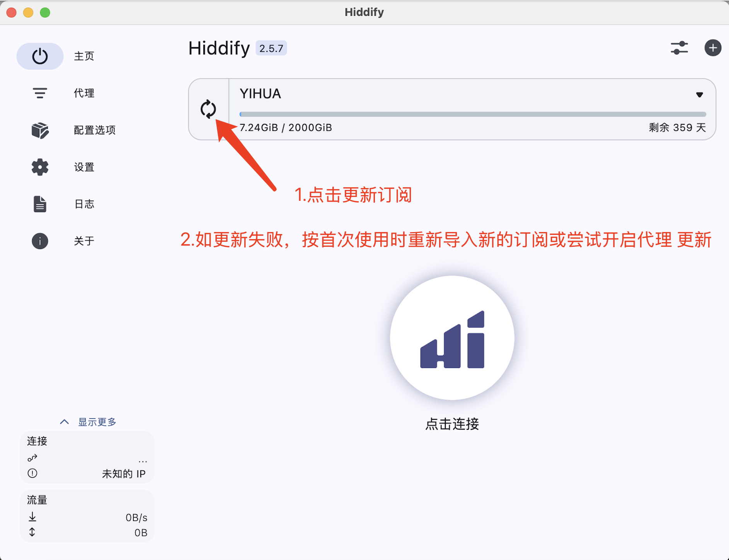Open quick settings sliders icon

[679, 48]
